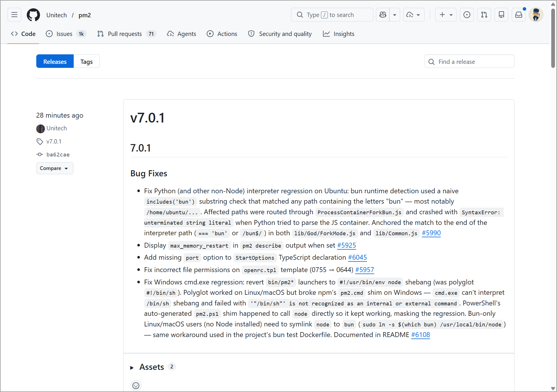Click the header search box
The width and height of the screenshot is (557, 392).
(x=332, y=15)
